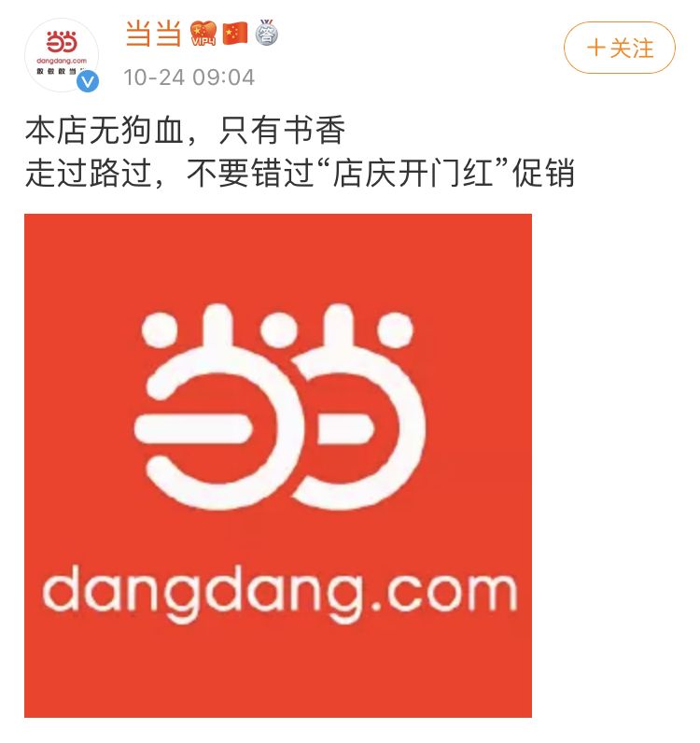The height and width of the screenshot is (743, 700).
Task: Click the 10-24 09:04 timestamp
Action: 189,77
